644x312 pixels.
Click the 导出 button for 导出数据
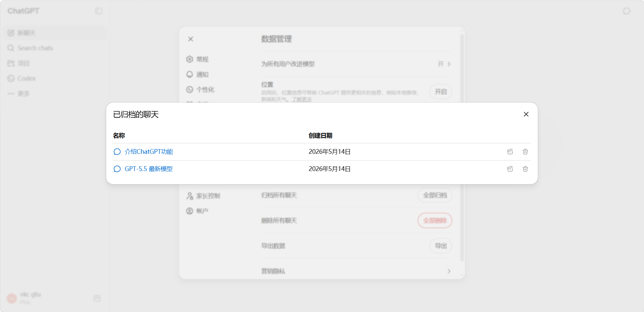click(441, 246)
